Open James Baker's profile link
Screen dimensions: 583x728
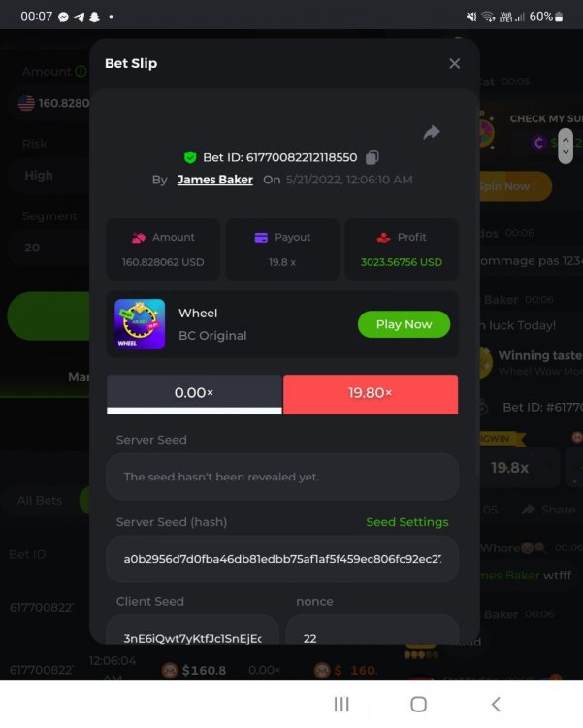[215, 180]
